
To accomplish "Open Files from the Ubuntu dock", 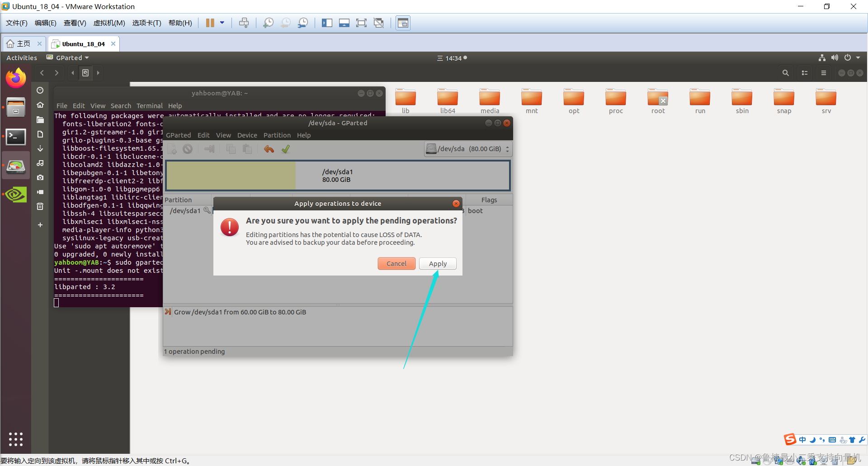I will click(x=16, y=107).
